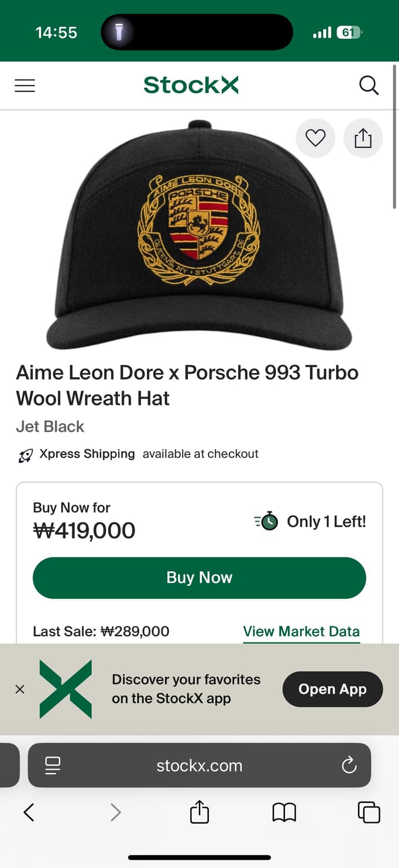Viewport: 399px width, 868px height.
Task: Open the hamburger navigation menu
Action: 24,85
